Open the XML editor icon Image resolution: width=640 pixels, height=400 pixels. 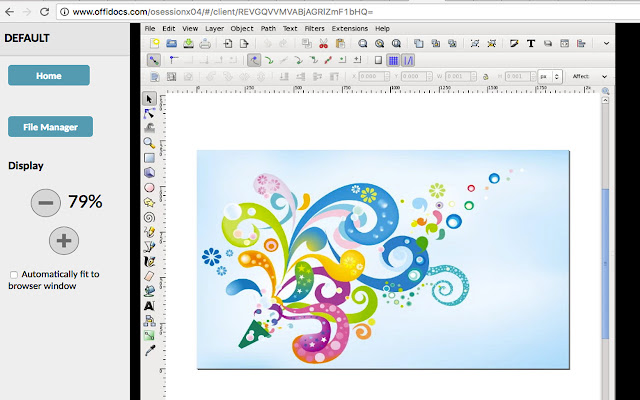click(x=564, y=43)
